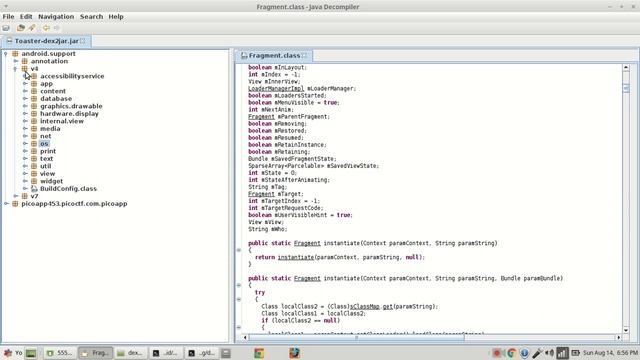Select the hardware.display package
Image resolution: width=640 pixels, height=360 pixels.
69,113
